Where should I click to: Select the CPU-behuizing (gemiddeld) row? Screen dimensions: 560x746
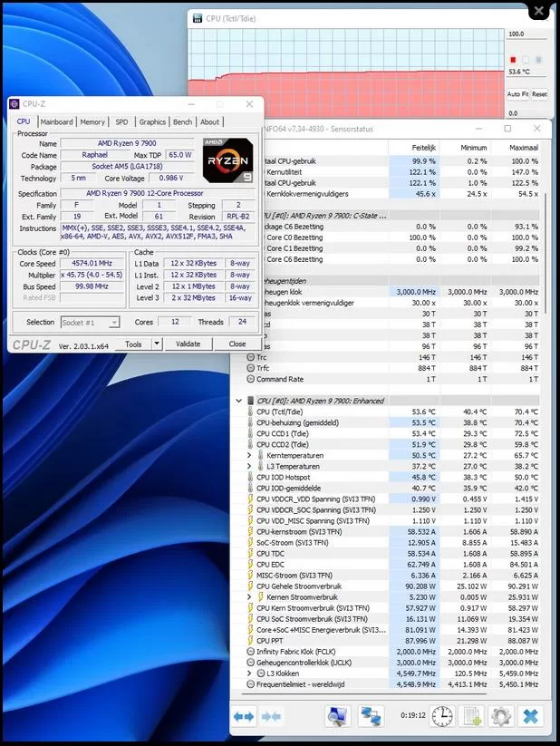click(392, 422)
